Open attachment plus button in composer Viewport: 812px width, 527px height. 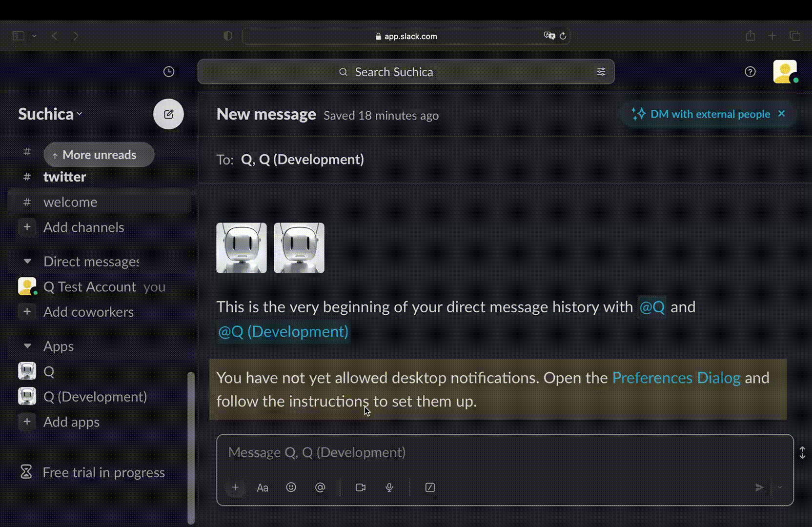pos(235,487)
